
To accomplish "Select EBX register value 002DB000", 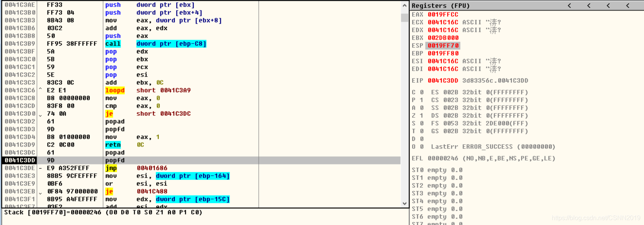I will (x=443, y=38).
